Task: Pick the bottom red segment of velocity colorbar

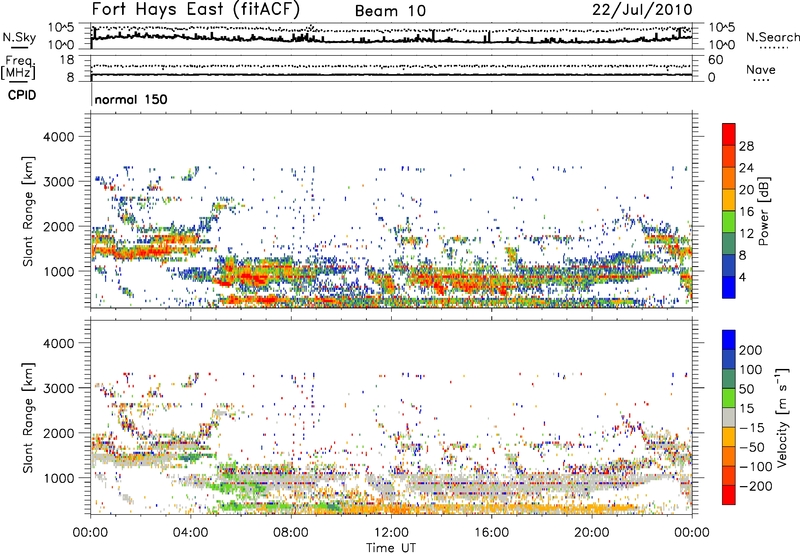Action: [729, 495]
